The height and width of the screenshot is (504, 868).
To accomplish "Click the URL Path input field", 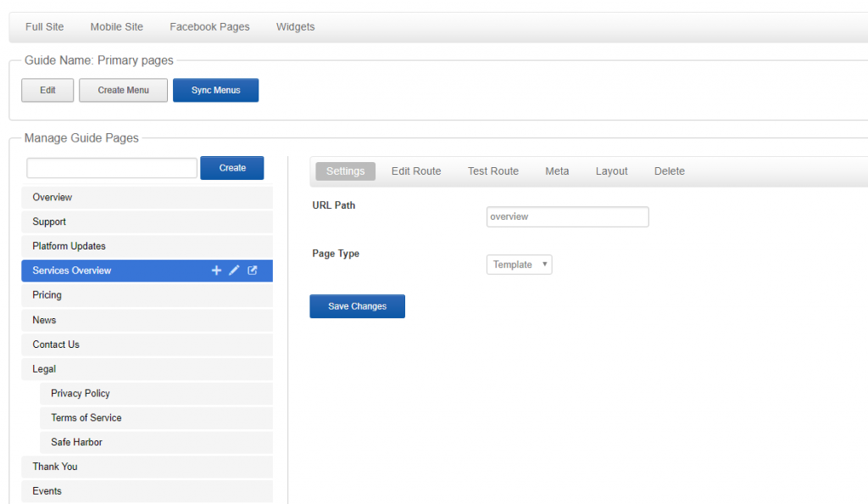I will (x=567, y=216).
